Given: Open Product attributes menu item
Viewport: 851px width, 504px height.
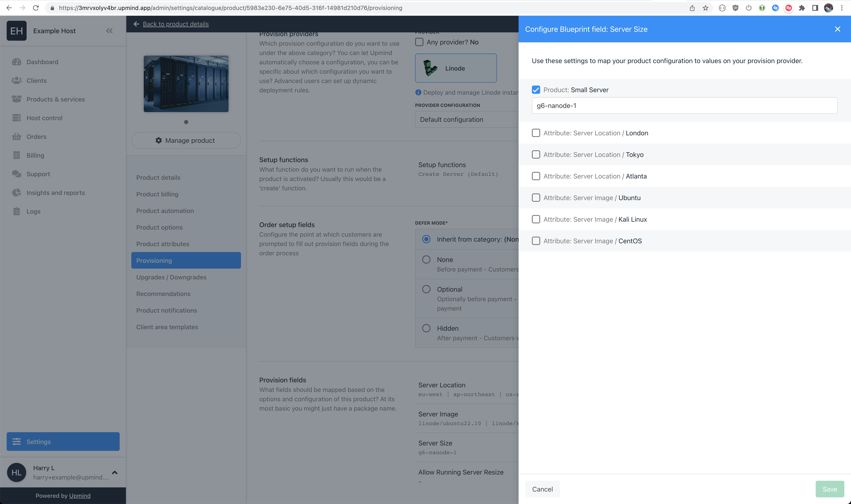Looking at the screenshot, I should click(163, 244).
